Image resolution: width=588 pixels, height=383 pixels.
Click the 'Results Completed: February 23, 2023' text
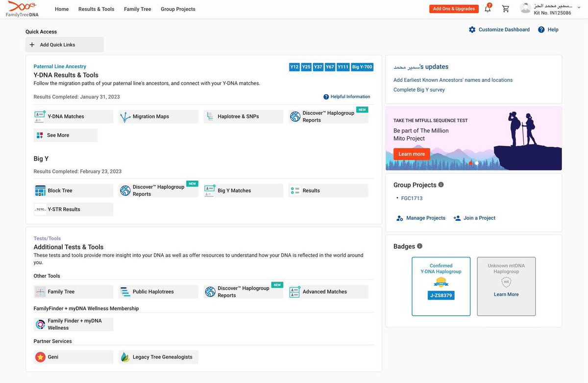(x=77, y=172)
